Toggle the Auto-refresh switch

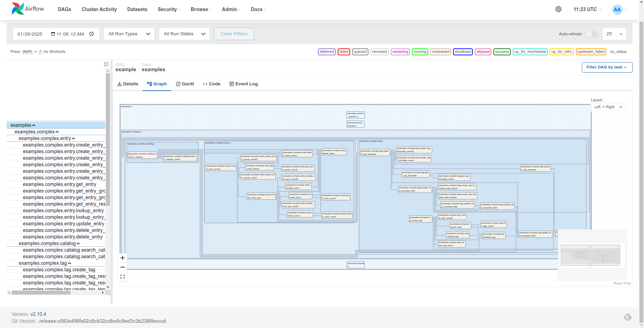(x=591, y=34)
